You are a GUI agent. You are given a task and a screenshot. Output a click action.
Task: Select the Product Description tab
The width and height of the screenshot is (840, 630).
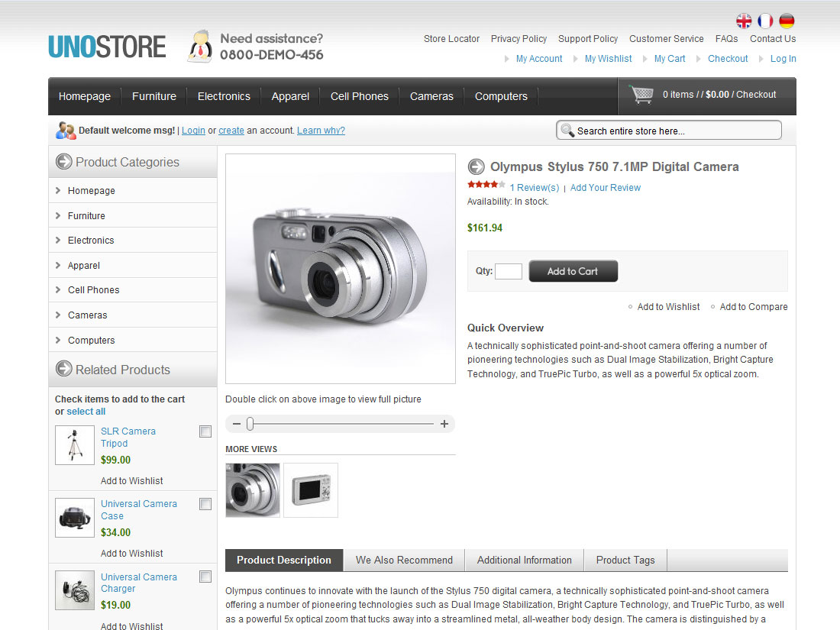(x=284, y=561)
